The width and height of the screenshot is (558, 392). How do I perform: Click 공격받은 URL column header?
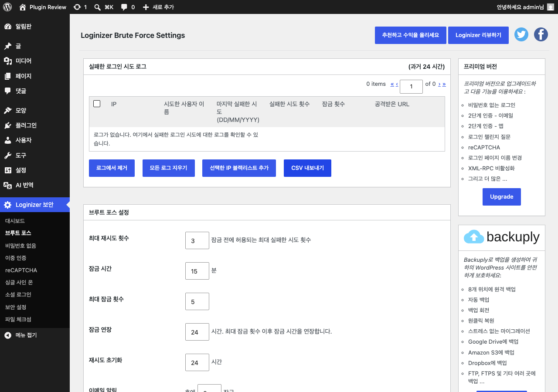tap(392, 104)
